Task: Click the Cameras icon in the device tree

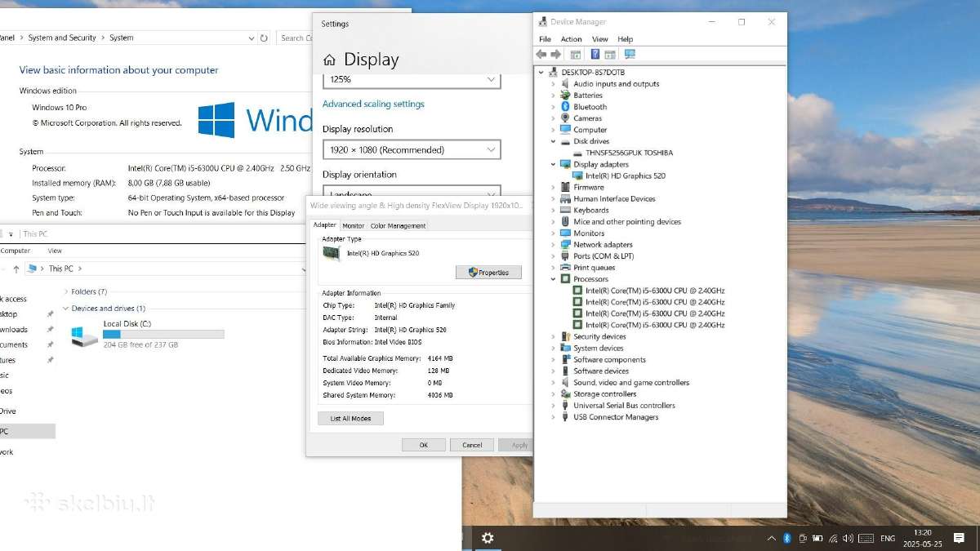Action: click(565, 118)
